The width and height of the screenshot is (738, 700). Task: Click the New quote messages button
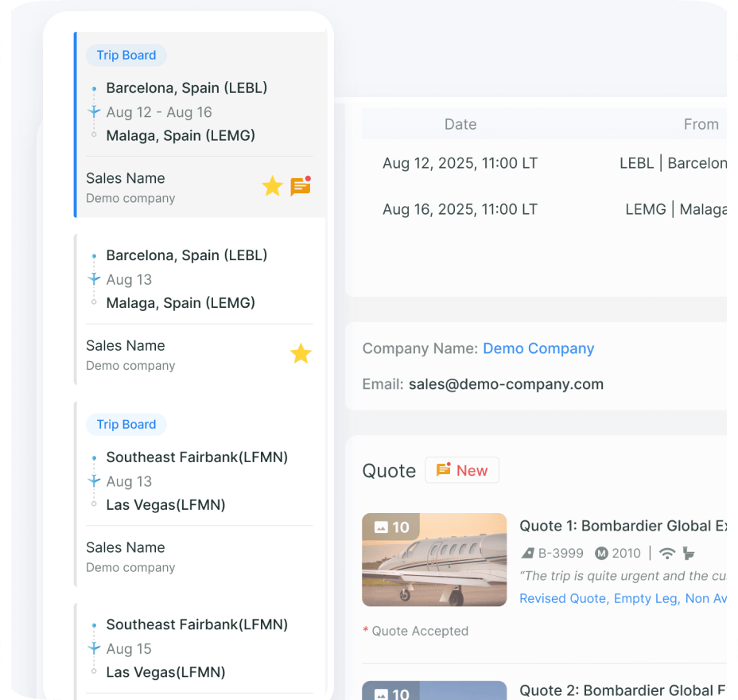pyautogui.click(x=462, y=470)
